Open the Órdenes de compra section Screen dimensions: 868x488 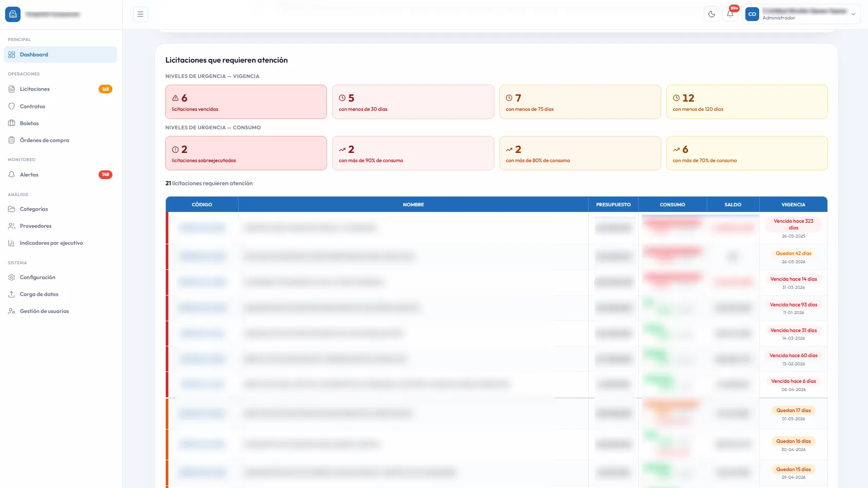(11, 140)
